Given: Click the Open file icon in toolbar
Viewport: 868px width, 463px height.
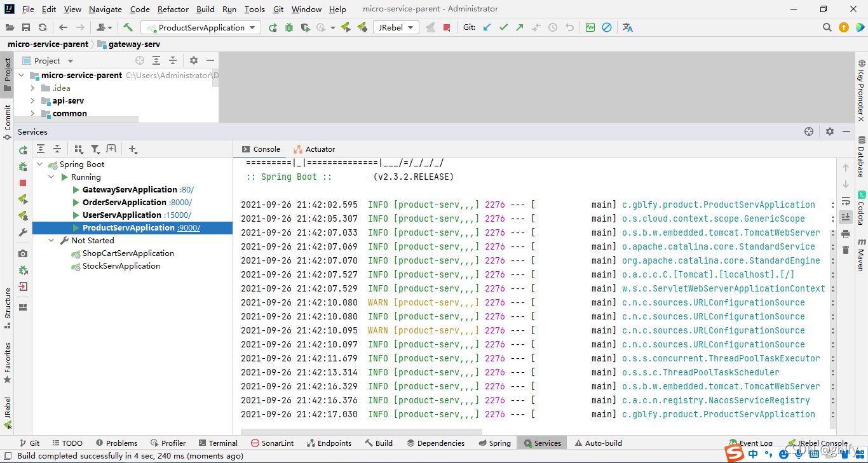Looking at the screenshot, I should [x=10, y=27].
